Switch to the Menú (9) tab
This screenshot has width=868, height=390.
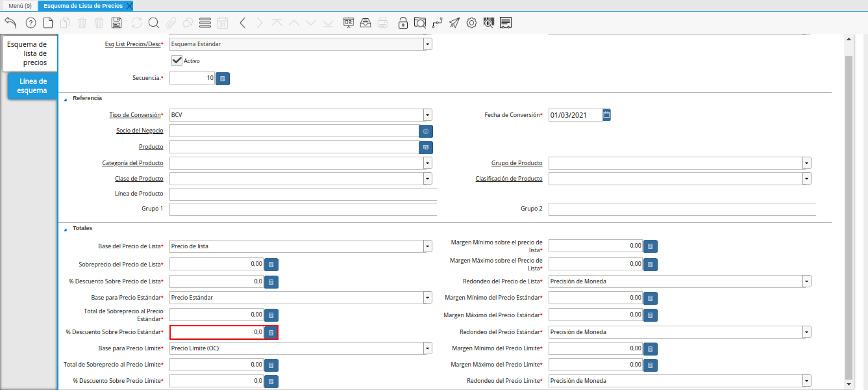[19, 5]
